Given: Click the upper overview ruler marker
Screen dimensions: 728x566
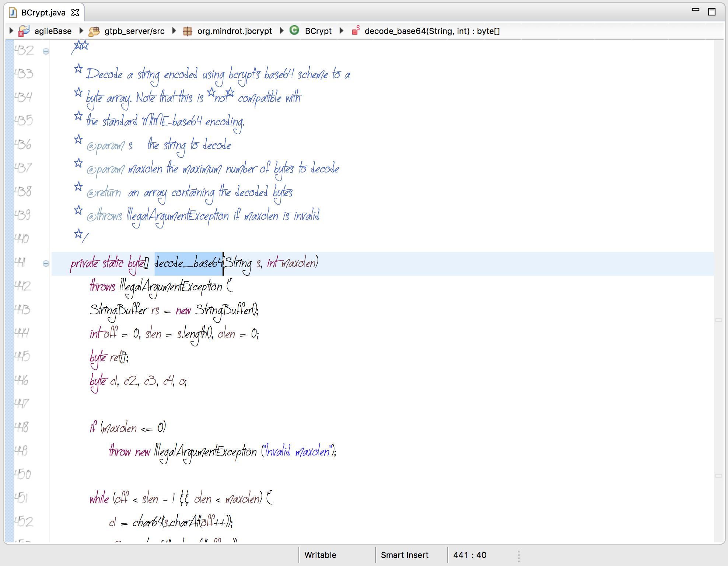Looking at the screenshot, I should click(719, 320).
